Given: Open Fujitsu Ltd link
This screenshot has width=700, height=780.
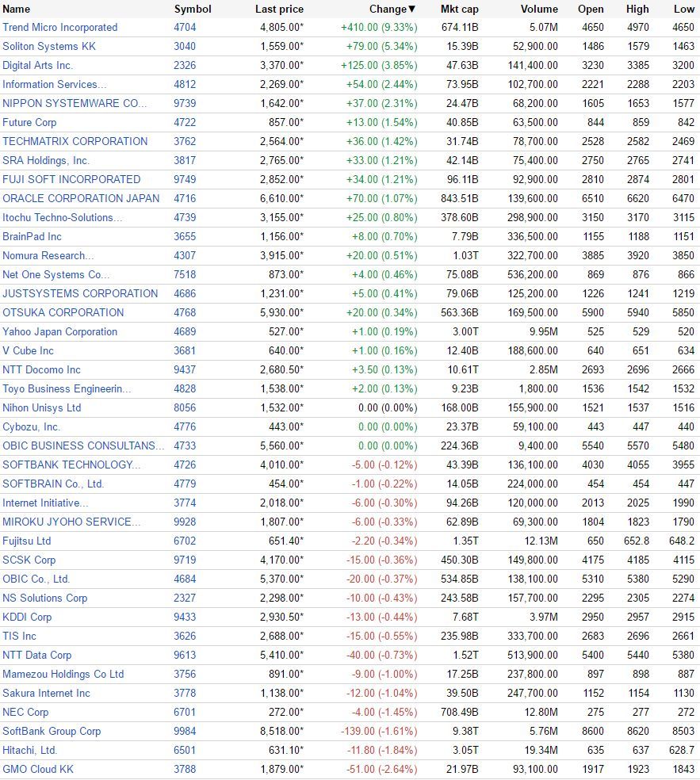Looking at the screenshot, I should 26,541.
